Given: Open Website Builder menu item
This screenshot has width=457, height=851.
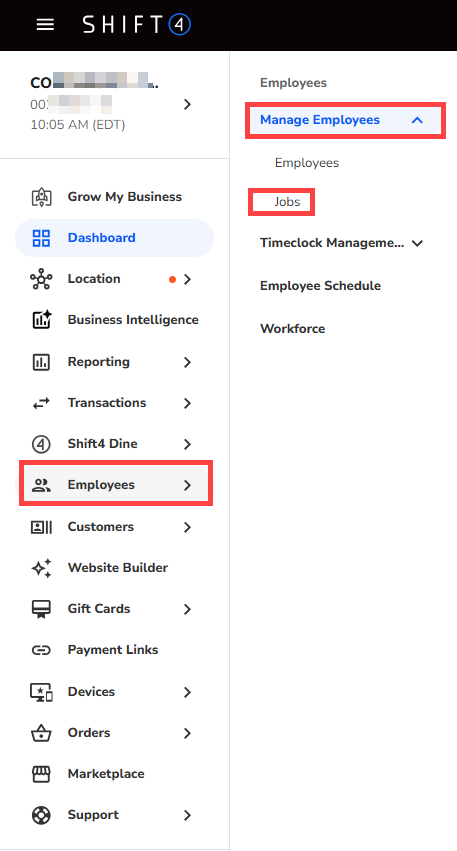Looking at the screenshot, I should 115,568.
